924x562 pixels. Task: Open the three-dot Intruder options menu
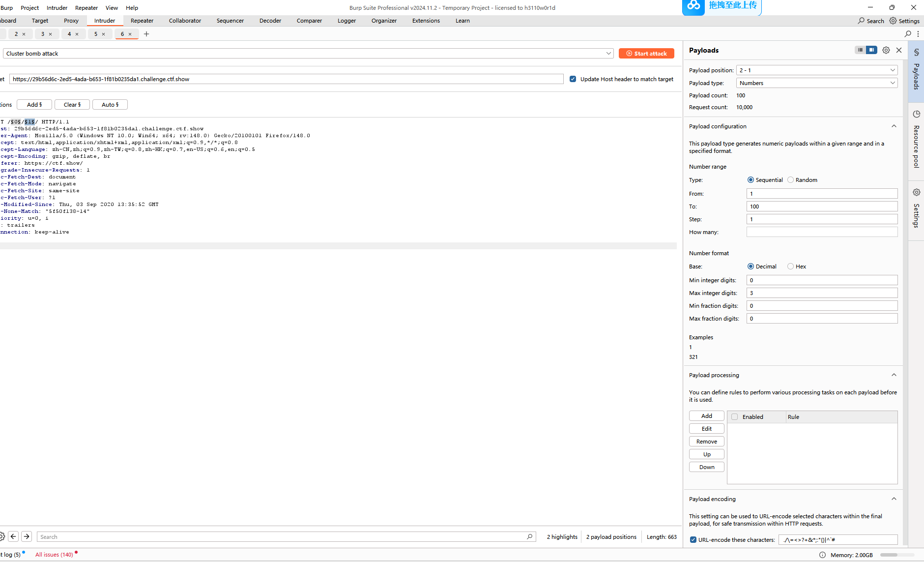918,34
